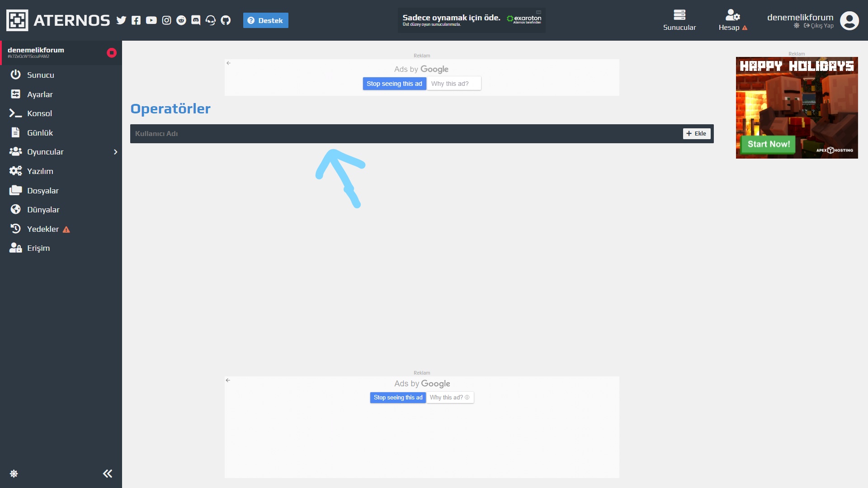
Task: Open the Aternos YouTube channel
Action: tap(151, 20)
